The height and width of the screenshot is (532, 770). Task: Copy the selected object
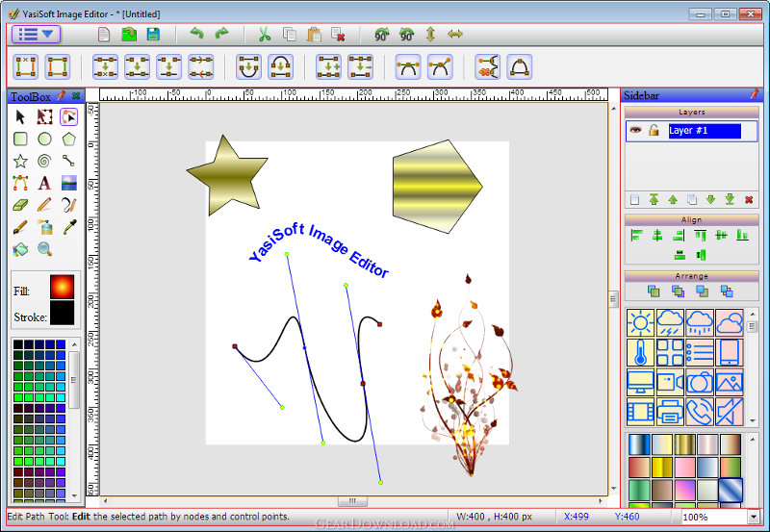tap(290, 35)
